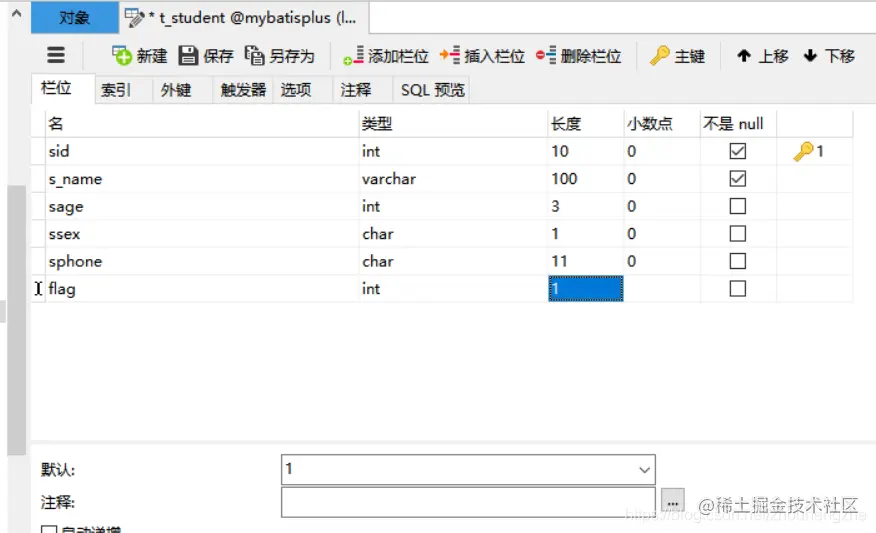The height and width of the screenshot is (533, 876).
Task: Check 不是 null for sphone
Action: [x=737, y=261]
